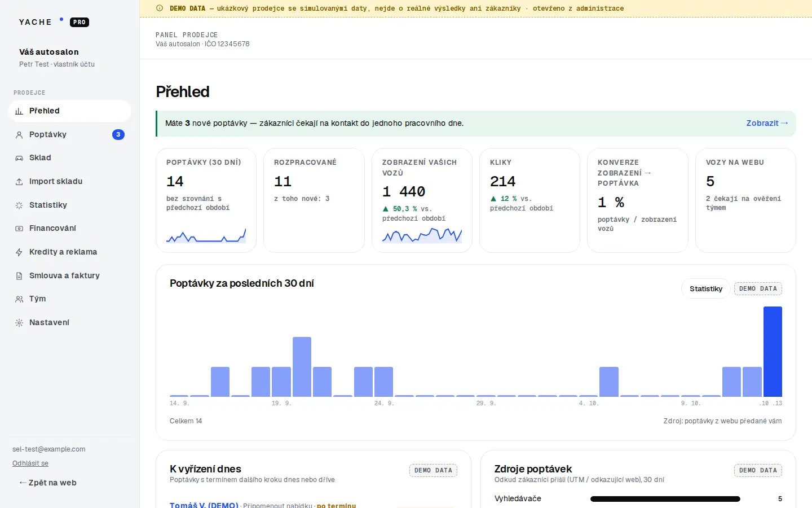The image size is (812, 508).
Task: Open Financování in the sidebar
Action: click(70, 229)
